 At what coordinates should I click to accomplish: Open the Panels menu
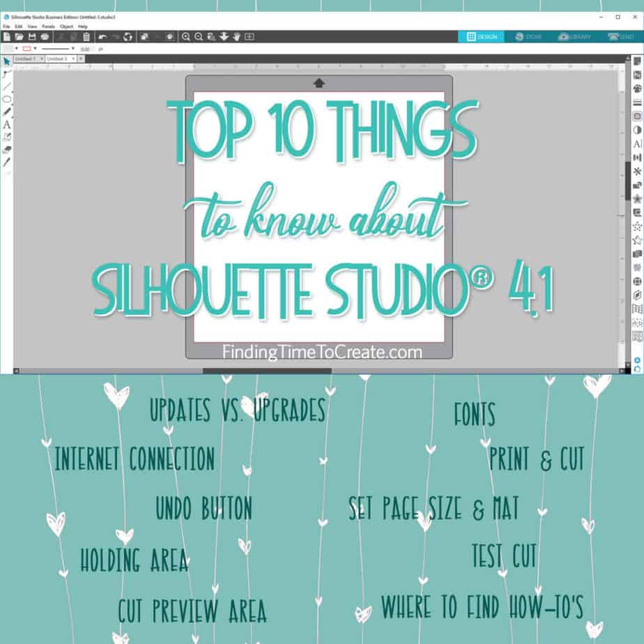[x=47, y=26]
